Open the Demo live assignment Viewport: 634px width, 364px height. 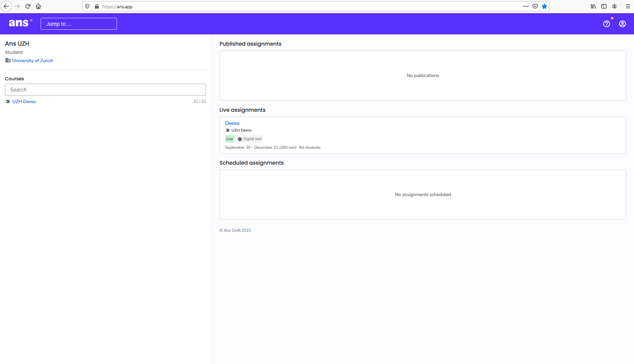(232, 123)
